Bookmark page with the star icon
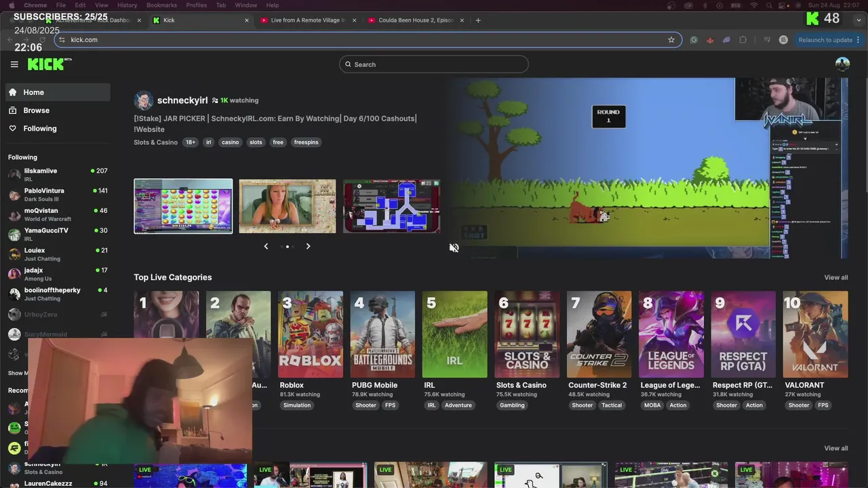Screen dimensions: 868x488 click(x=671, y=40)
